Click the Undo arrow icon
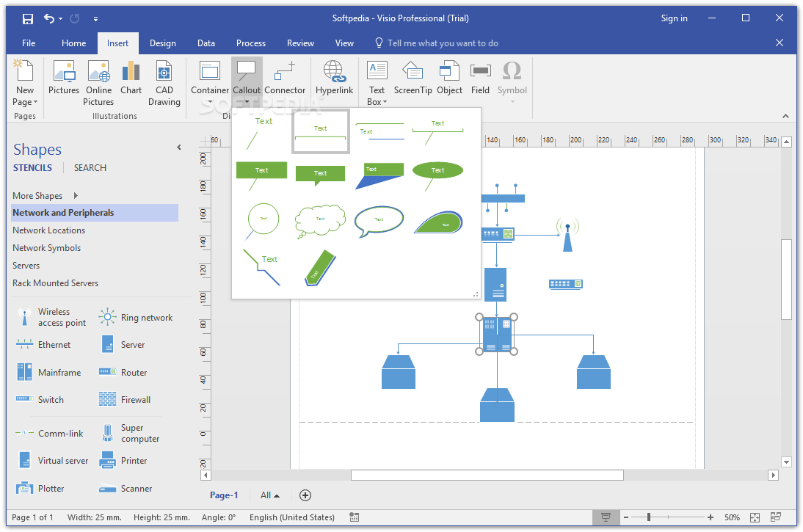The height and width of the screenshot is (532, 803). tap(48, 18)
